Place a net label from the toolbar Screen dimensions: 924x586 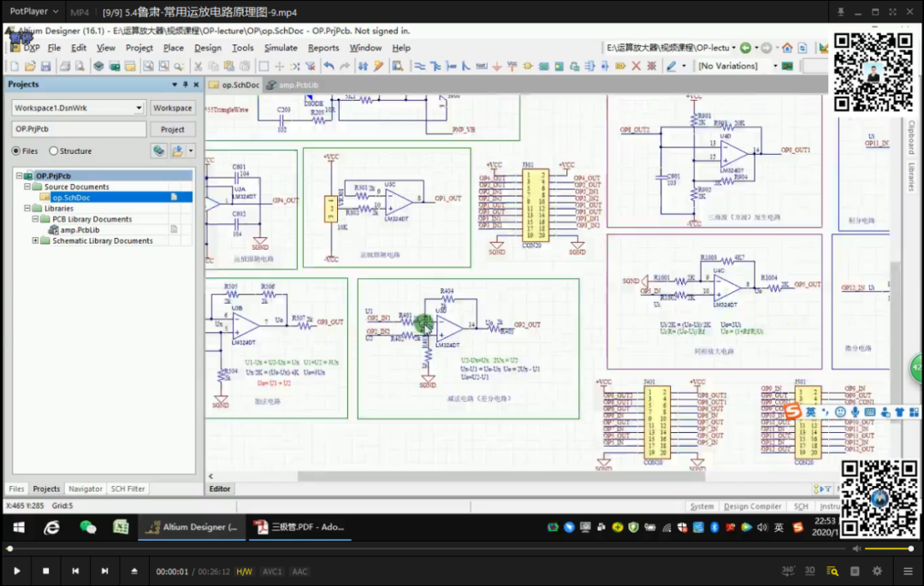coord(482,66)
